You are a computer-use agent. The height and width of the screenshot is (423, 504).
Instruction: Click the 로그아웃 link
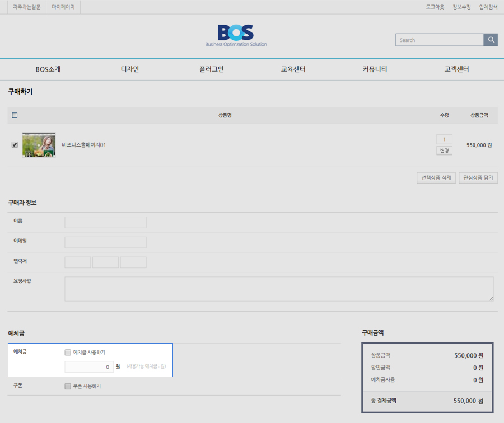(435, 7)
